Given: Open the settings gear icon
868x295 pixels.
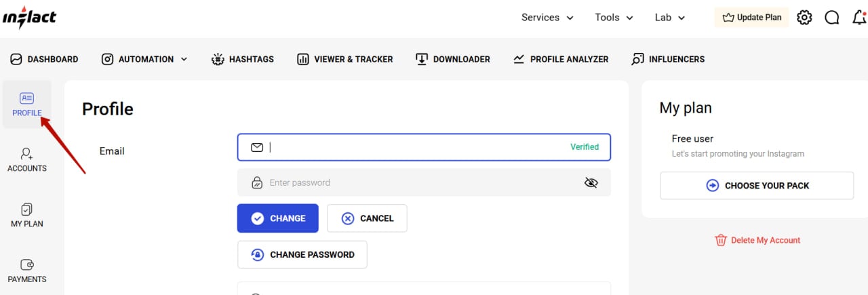Looking at the screenshot, I should [x=804, y=18].
